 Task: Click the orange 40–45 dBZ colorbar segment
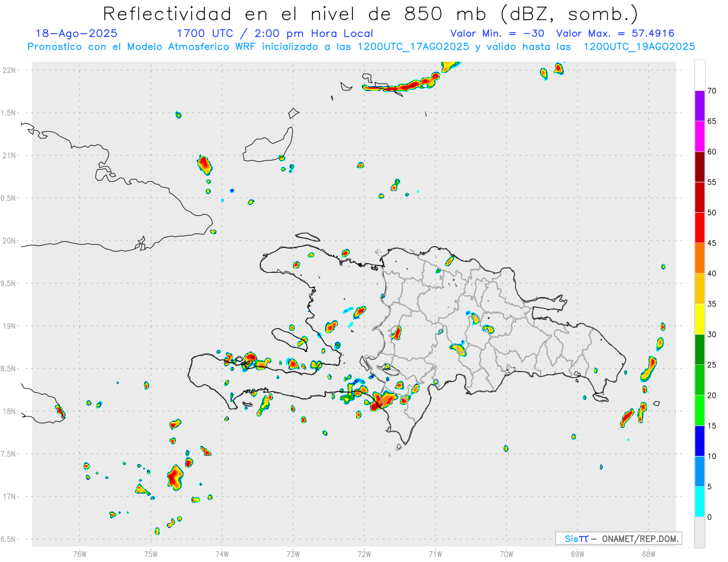699,258
